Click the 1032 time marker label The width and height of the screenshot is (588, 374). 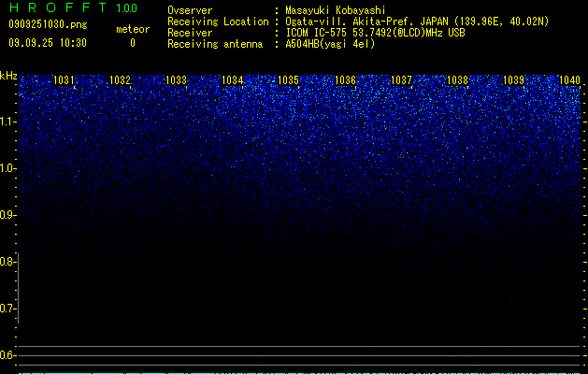tap(120, 79)
